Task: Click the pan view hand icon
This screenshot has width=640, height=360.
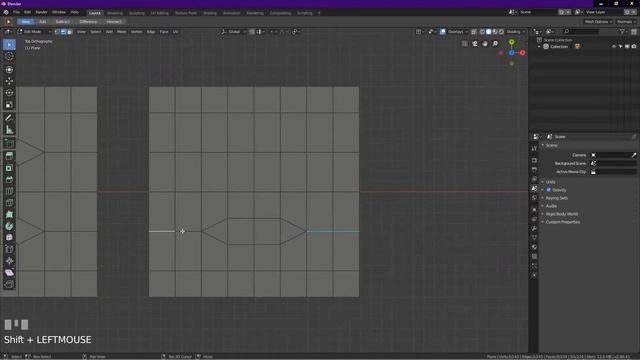Action: tap(485, 44)
